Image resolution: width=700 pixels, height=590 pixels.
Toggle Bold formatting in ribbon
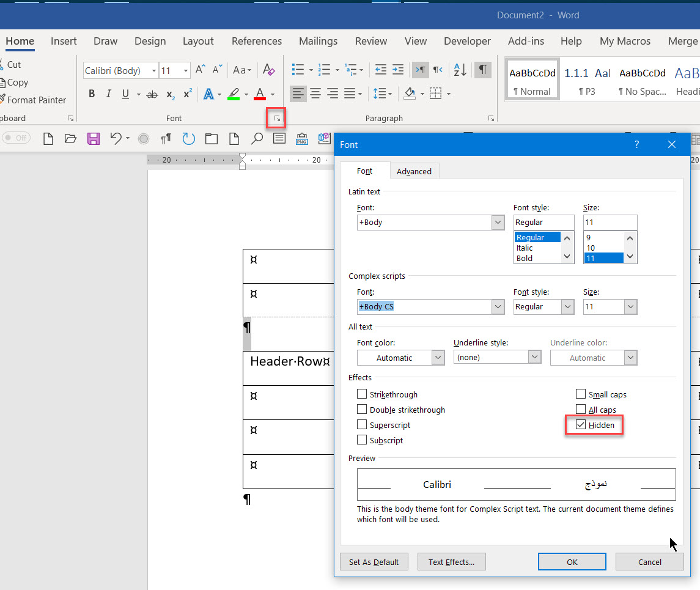pos(92,94)
